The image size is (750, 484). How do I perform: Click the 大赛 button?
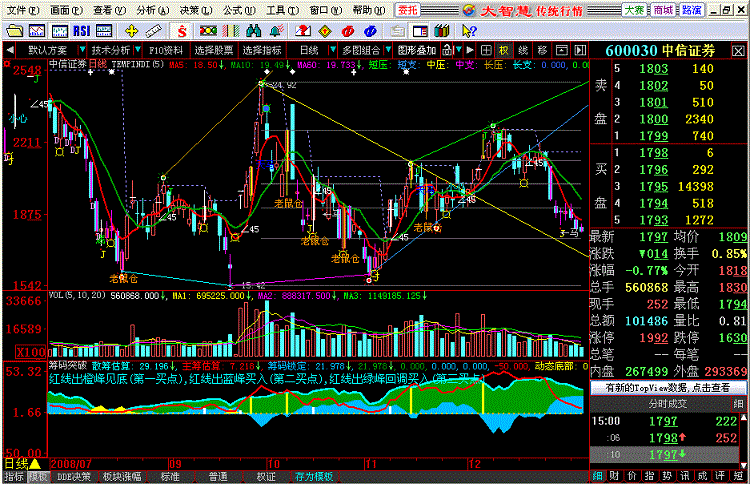[x=634, y=10]
